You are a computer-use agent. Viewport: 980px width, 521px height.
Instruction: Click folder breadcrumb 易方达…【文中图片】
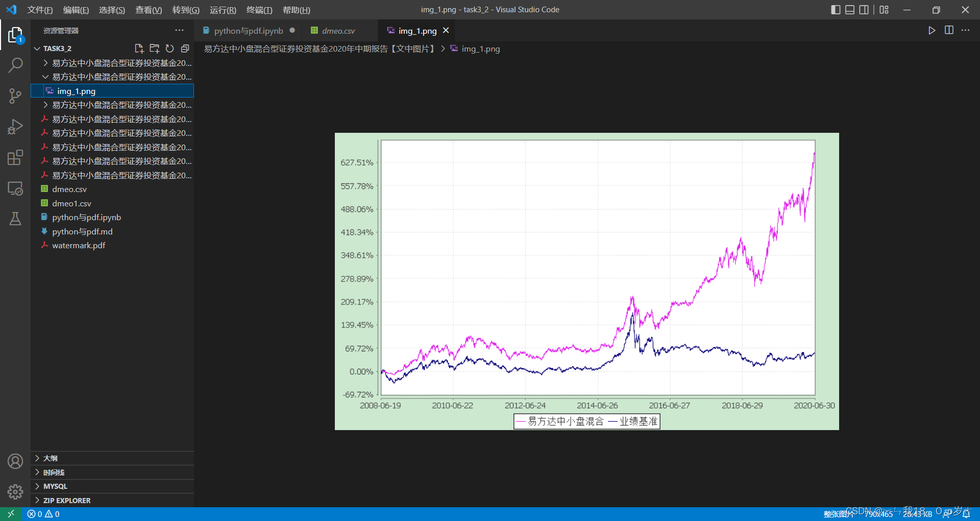click(x=321, y=49)
